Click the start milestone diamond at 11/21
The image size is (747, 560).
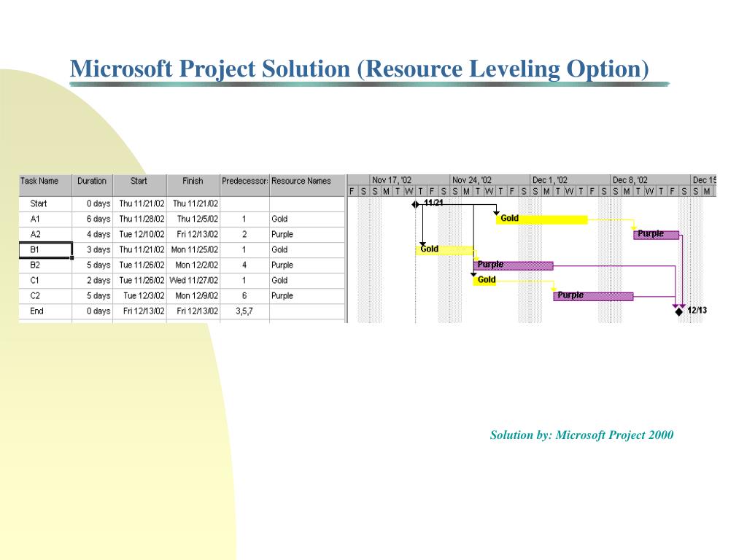coord(415,204)
